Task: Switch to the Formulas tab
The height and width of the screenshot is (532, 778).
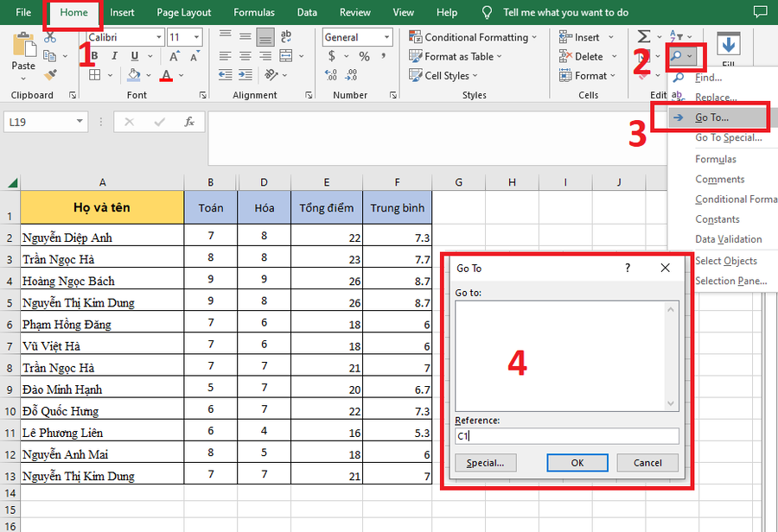Action: (254, 12)
